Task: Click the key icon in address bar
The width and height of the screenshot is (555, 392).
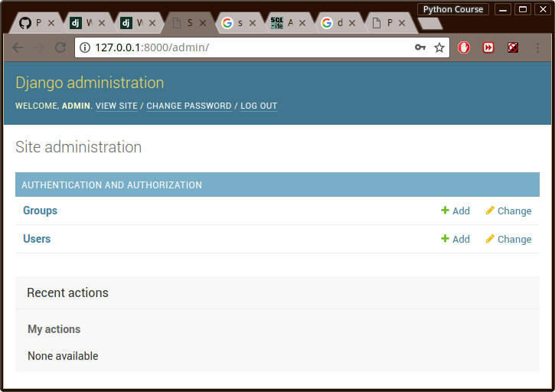Action: (x=420, y=47)
